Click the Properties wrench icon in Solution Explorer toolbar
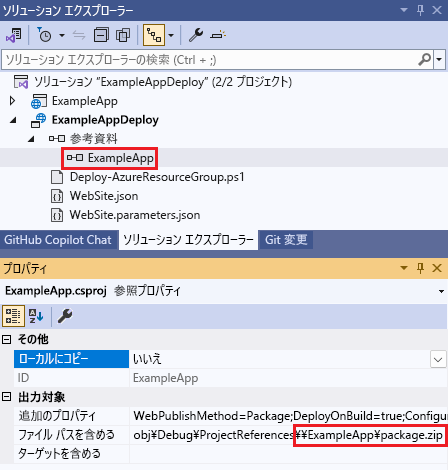The height and width of the screenshot is (470, 448). 196,35
